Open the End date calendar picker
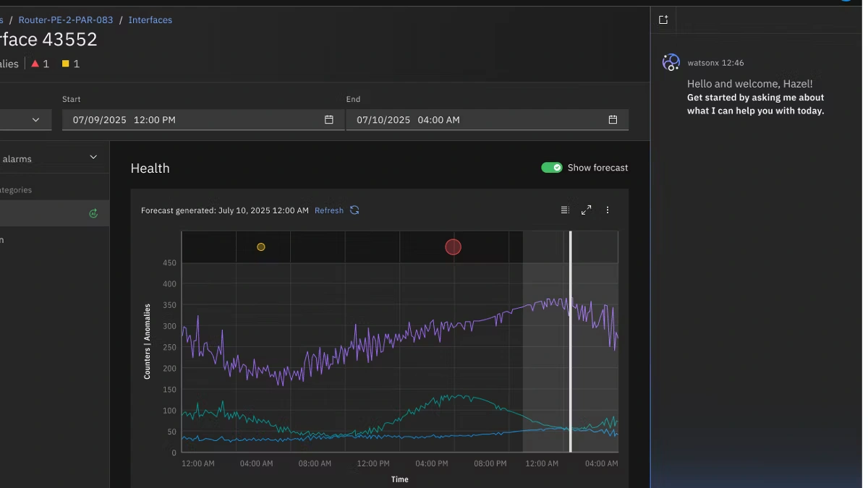 point(613,120)
